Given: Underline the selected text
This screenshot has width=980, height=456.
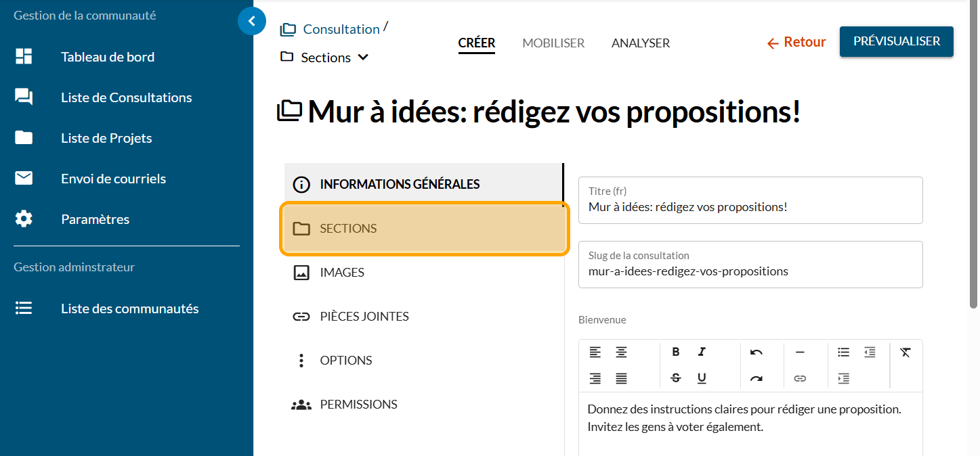Looking at the screenshot, I should (702, 378).
